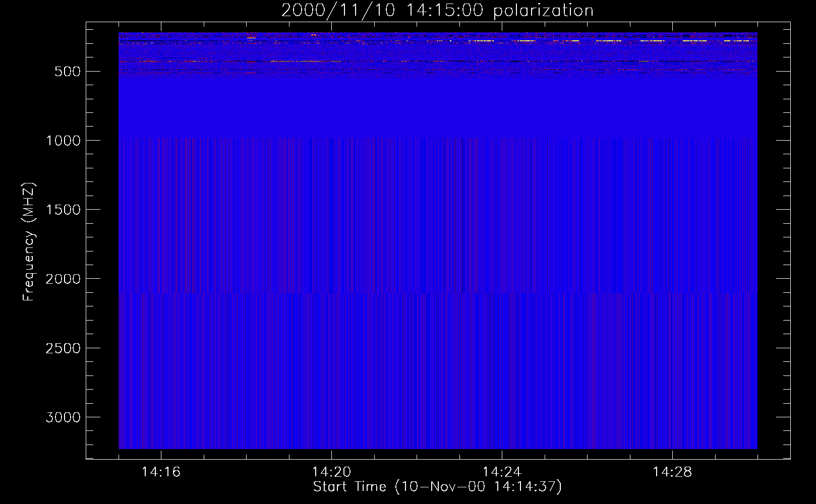Click the plot title '2000/11/10 14:15:00 polarization'
816x504 pixels.
click(x=437, y=11)
